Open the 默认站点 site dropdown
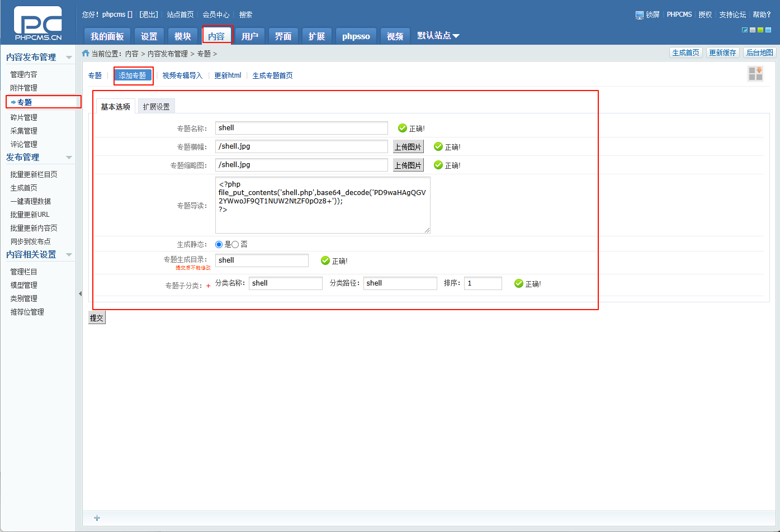The height and width of the screenshot is (532, 780). [x=438, y=35]
